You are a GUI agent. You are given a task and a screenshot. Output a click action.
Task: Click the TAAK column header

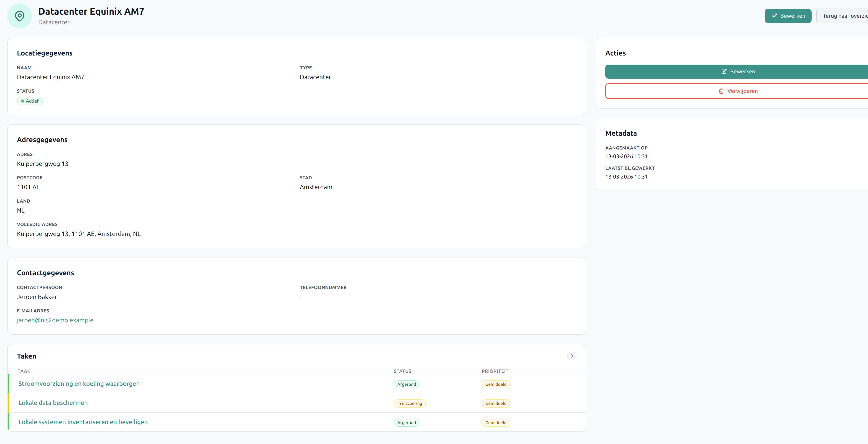[x=24, y=371]
